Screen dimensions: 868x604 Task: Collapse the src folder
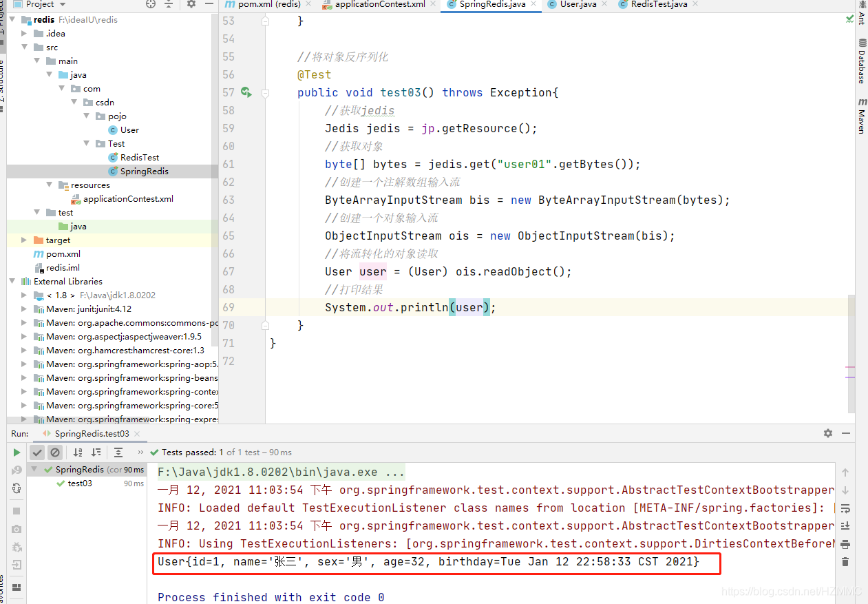tap(25, 48)
